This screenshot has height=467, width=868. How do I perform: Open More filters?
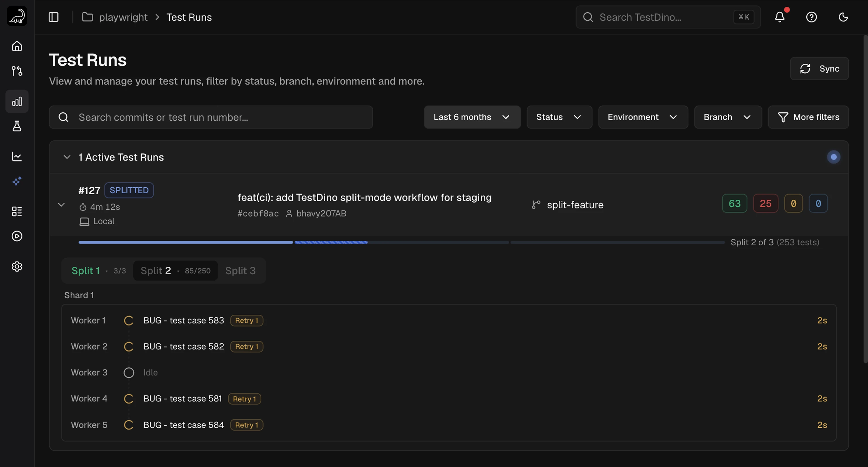click(x=808, y=117)
